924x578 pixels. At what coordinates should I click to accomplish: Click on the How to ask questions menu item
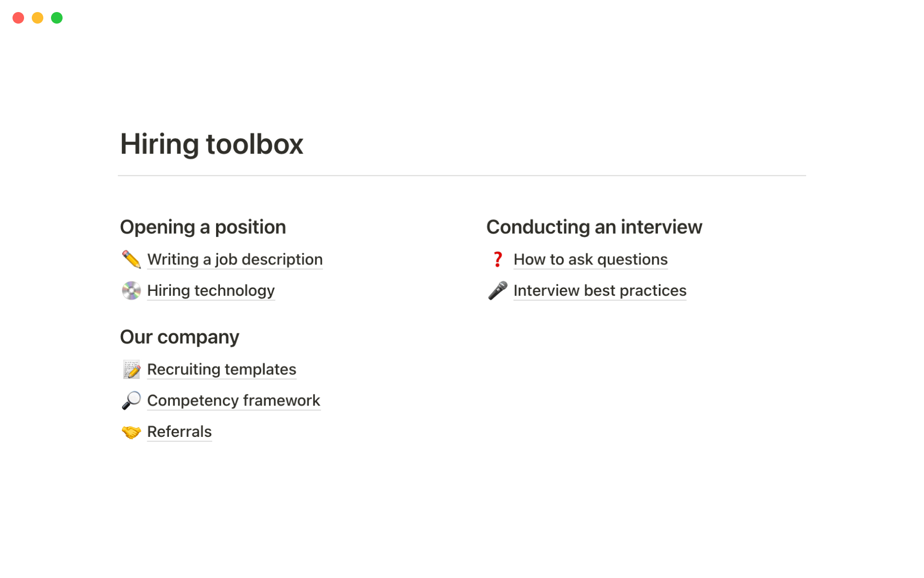[x=590, y=259]
